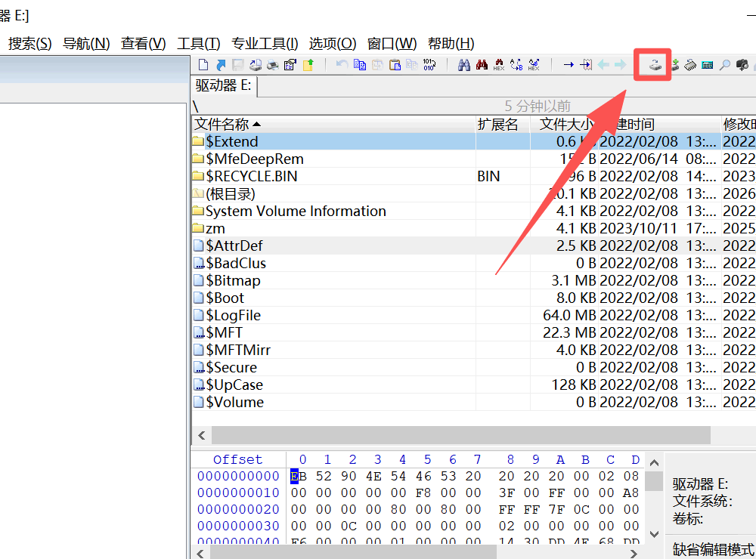Open the 选项(O) menu
Screen dimensions: 756x559
tap(333, 44)
